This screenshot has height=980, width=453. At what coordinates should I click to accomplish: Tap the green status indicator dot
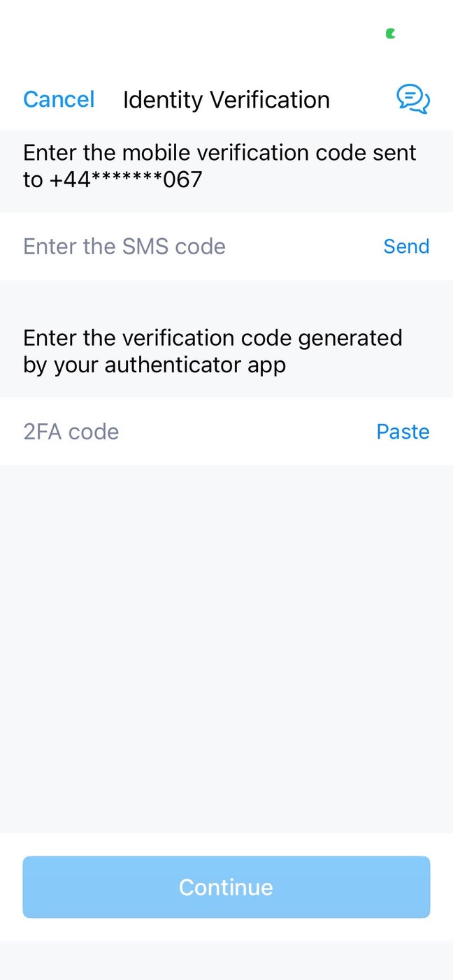(x=391, y=33)
